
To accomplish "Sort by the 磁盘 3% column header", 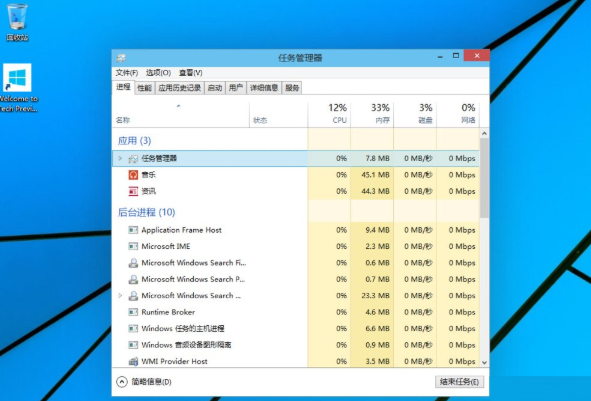I will 415,114.
